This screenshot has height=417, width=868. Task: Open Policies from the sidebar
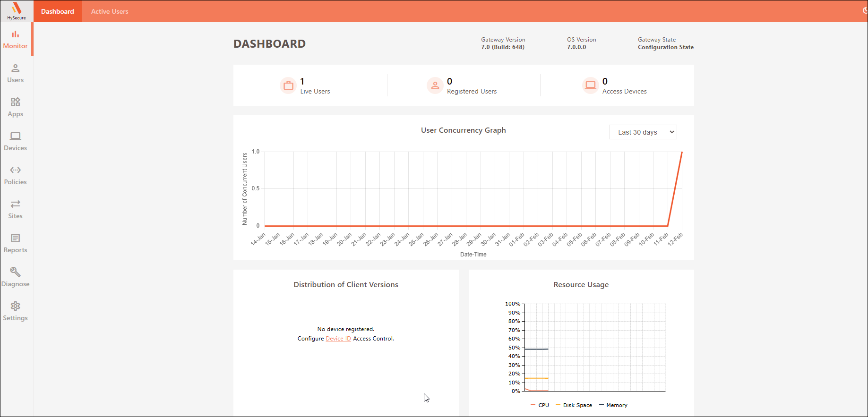(x=16, y=175)
